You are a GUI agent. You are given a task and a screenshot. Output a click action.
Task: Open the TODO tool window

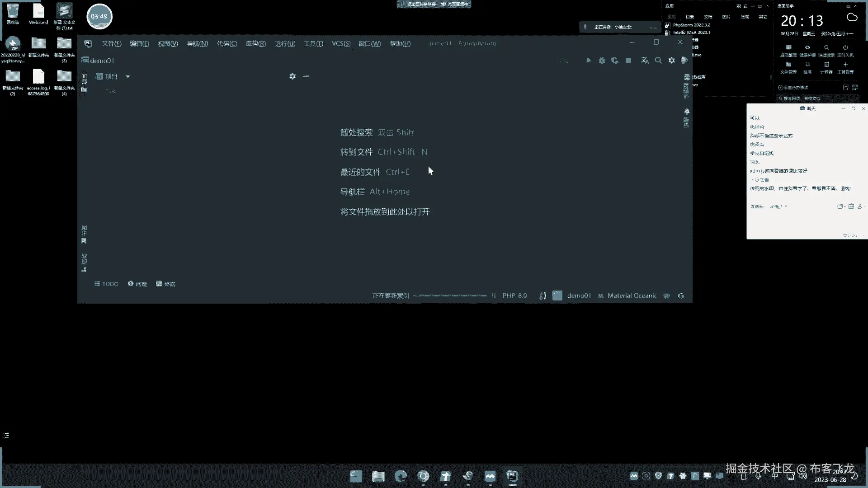[106, 284]
